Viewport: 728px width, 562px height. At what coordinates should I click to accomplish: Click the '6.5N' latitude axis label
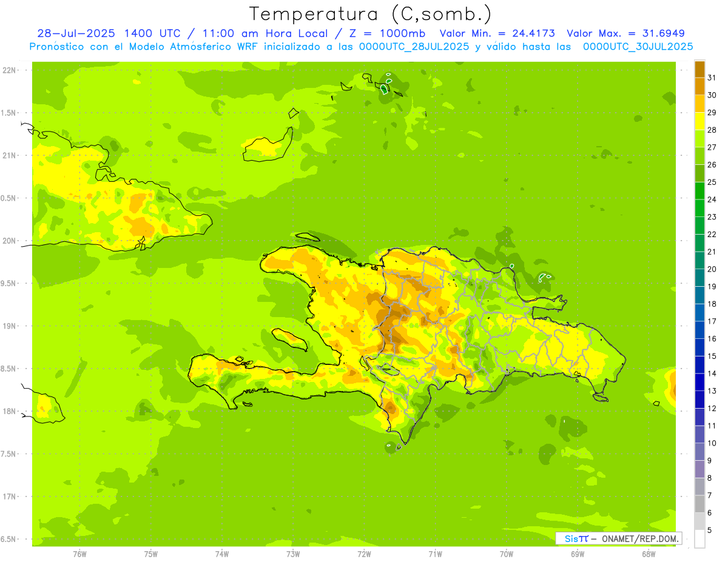8,539
